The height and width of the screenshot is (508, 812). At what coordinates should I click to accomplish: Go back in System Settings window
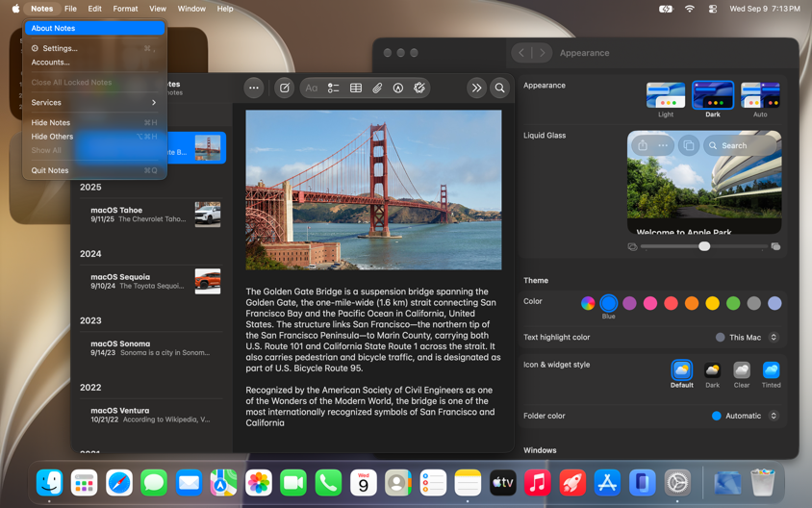coord(521,53)
